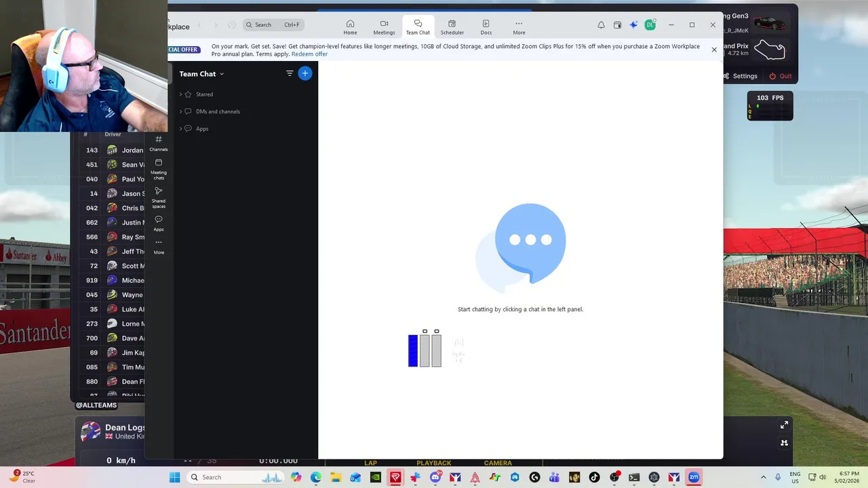This screenshot has height=488, width=868.
Task: Open the Home tab in Zoom
Action: tap(350, 27)
